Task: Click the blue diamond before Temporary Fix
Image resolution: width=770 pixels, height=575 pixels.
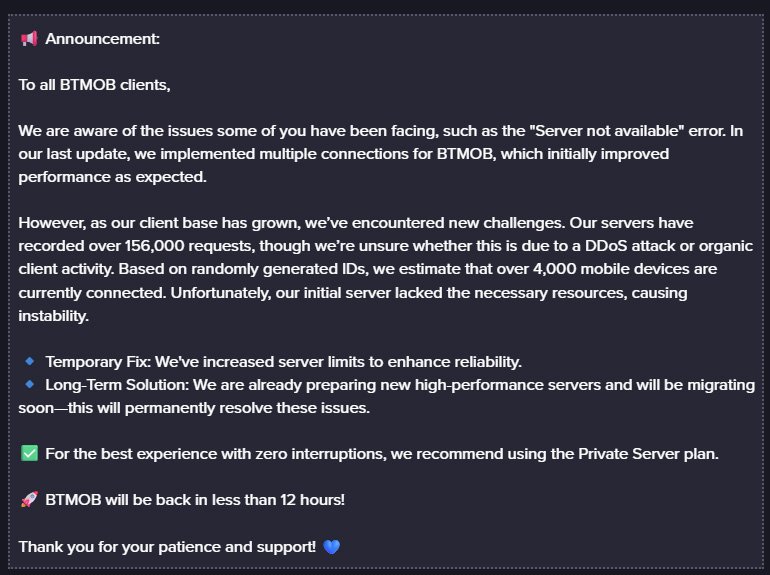Action: tap(29, 361)
